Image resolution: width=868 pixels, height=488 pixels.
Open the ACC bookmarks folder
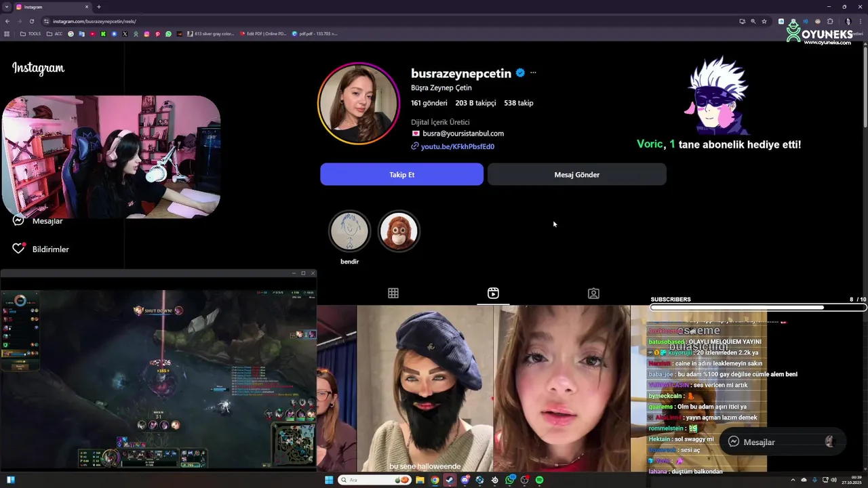point(54,33)
